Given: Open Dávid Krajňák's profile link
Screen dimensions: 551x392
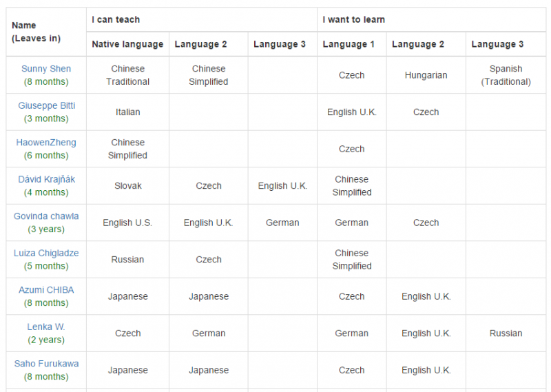Looking at the screenshot, I should [x=46, y=179].
